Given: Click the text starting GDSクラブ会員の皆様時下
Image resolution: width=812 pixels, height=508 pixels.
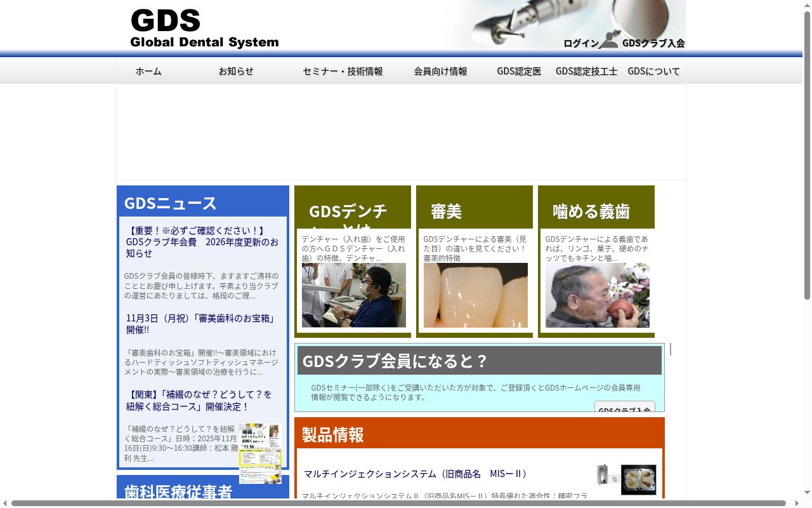Looking at the screenshot, I should point(201,286).
